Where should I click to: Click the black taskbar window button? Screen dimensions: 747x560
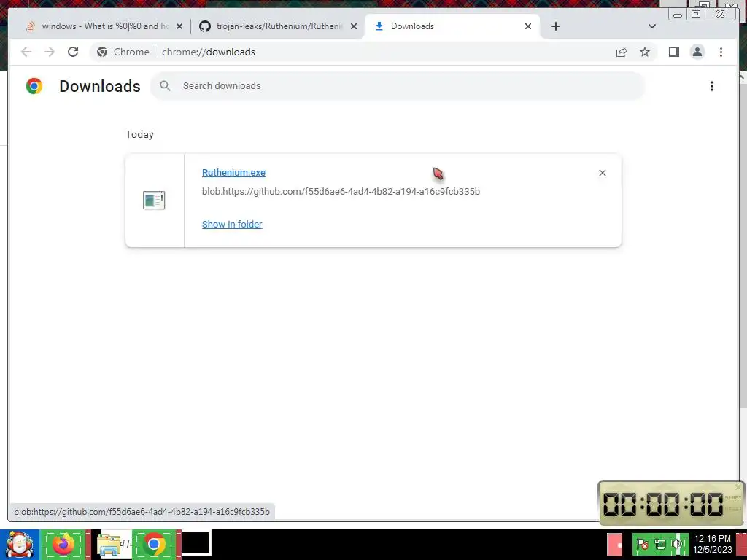point(196,543)
